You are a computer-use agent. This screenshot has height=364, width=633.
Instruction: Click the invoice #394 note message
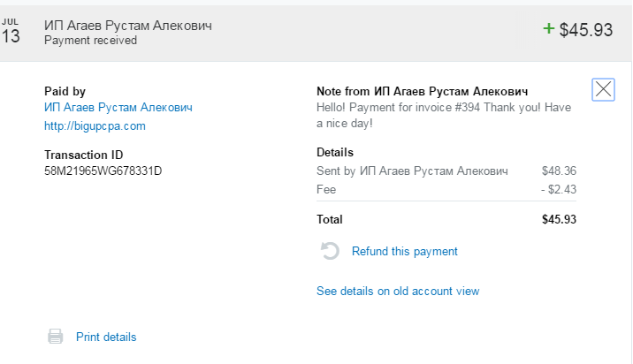[x=443, y=115]
